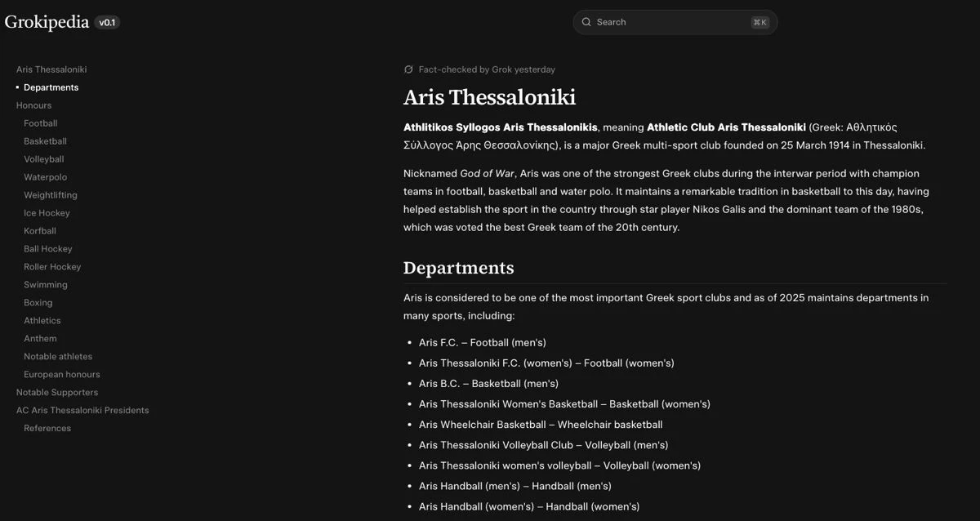The width and height of the screenshot is (980, 521).
Task: Click the fact-check refresh icon
Action: pyautogui.click(x=408, y=69)
